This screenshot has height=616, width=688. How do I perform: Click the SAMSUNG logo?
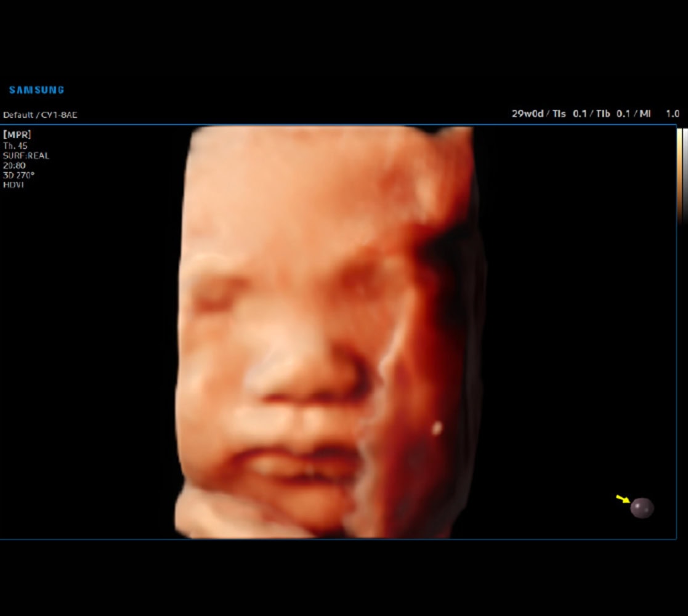[x=36, y=90]
